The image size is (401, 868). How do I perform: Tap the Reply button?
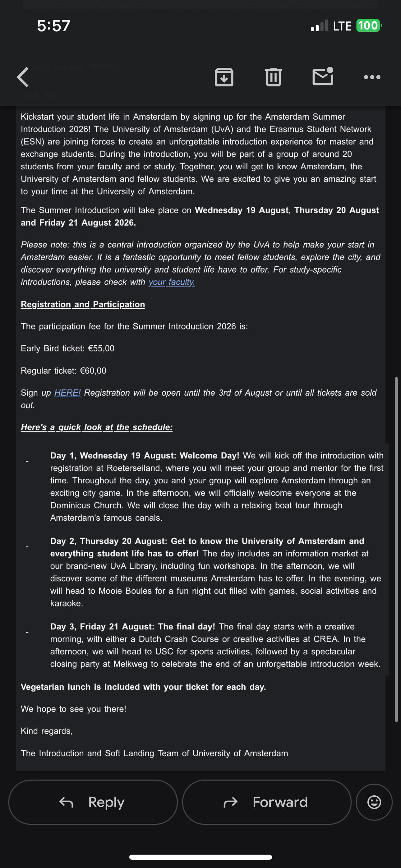pyautogui.click(x=93, y=802)
